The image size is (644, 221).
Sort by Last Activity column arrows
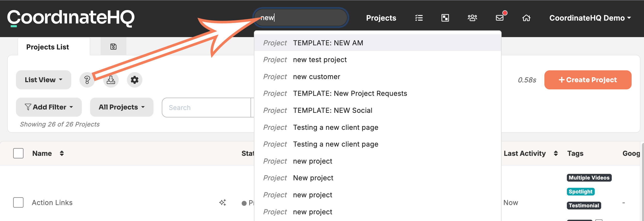(x=556, y=153)
